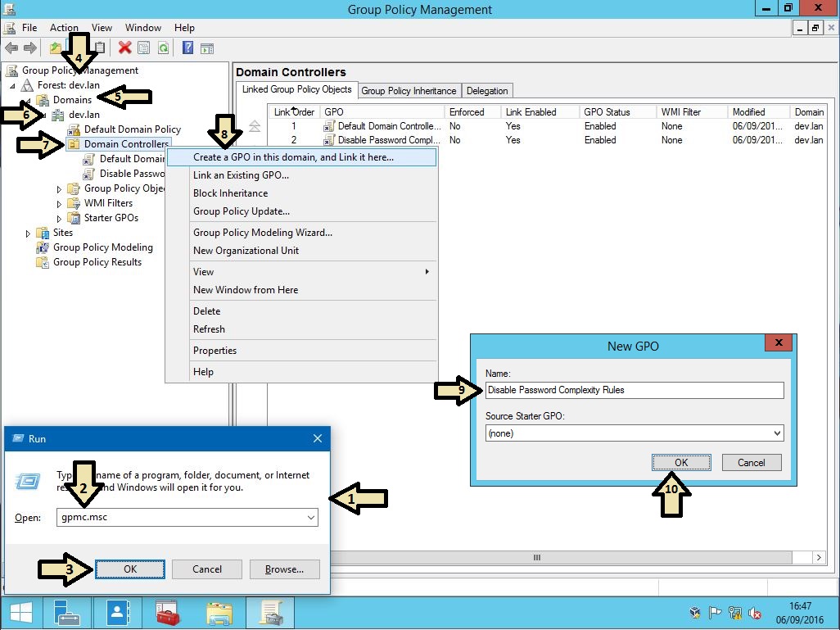Open the Properties toolbar icon
Image resolution: width=840 pixels, height=630 pixels.
(x=144, y=48)
